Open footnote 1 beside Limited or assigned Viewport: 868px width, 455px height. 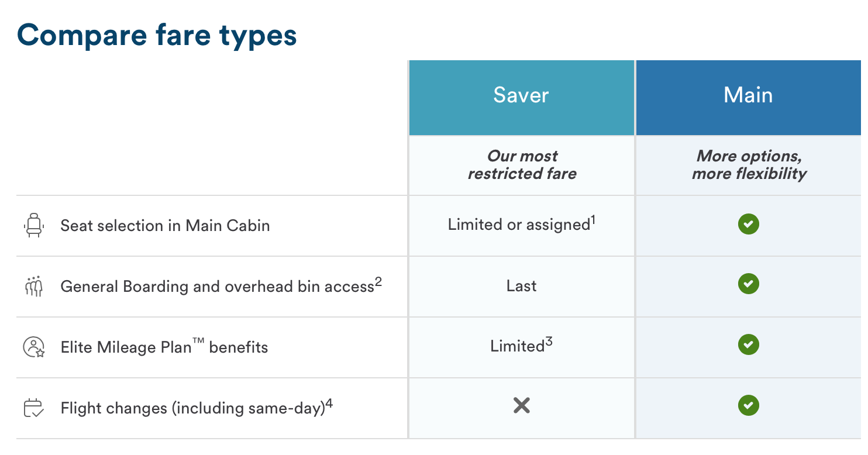pyautogui.click(x=593, y=219)
